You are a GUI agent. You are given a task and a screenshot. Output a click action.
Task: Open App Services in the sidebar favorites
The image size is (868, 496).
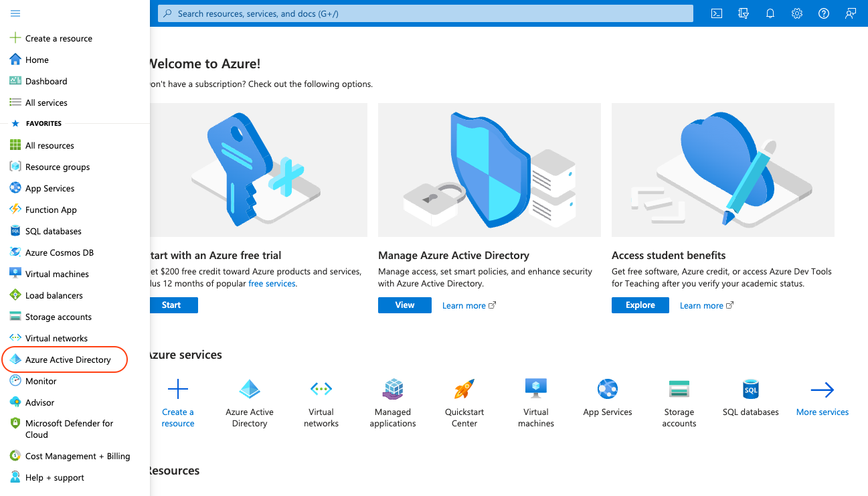[50, 188]
